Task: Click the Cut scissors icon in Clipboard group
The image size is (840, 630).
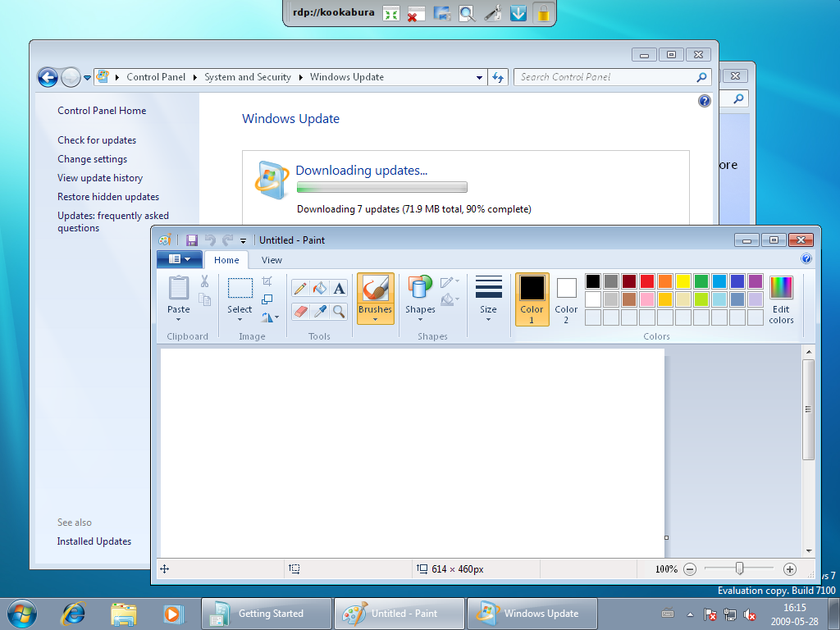Action: (x=204, y=281)
